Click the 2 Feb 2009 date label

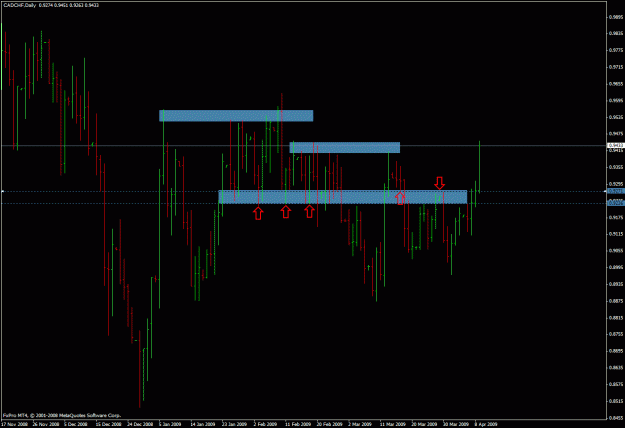265,424
